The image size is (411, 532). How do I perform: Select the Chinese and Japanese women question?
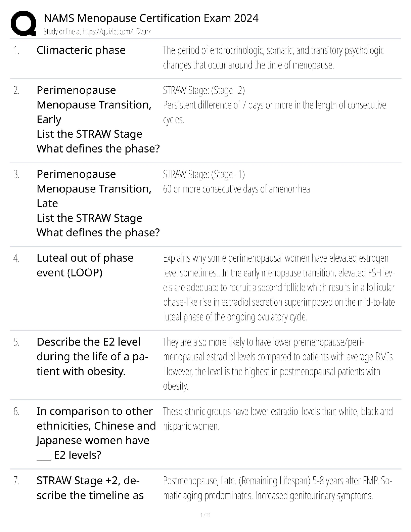tap(96, 433)
